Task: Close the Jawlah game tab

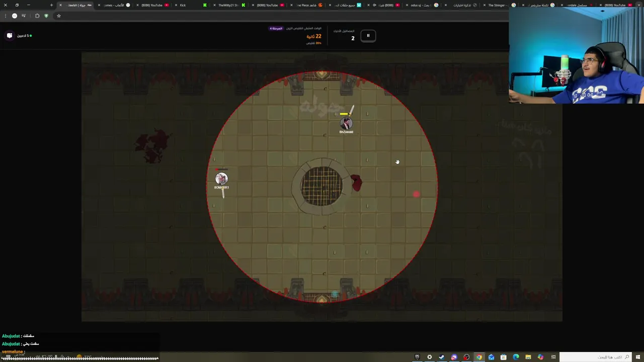Action: point(60,5)
